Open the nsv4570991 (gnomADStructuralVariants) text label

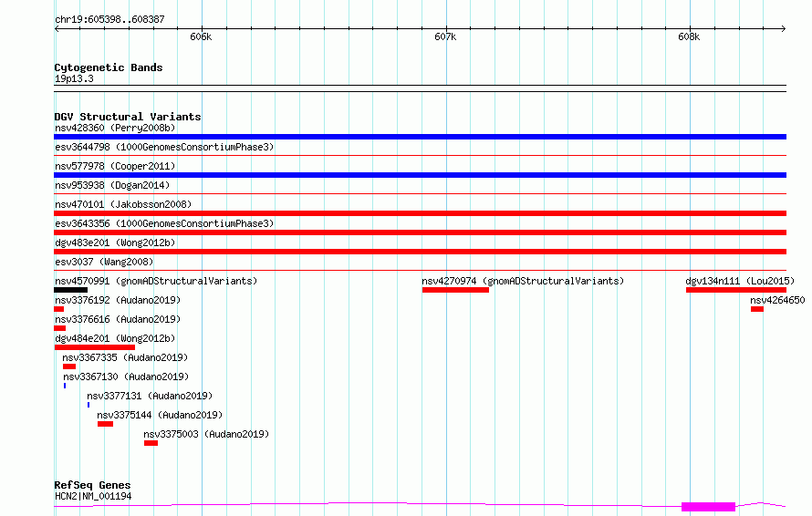156,281
